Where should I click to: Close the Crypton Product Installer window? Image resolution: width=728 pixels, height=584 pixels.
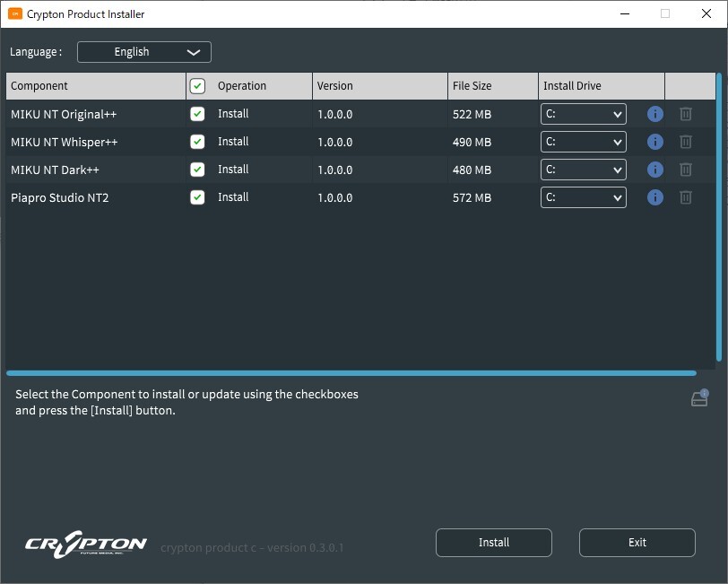tap(706, 14)
